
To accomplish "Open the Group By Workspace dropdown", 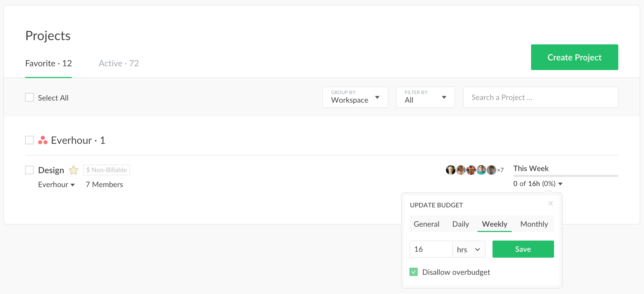I will (x=355, y=97).
